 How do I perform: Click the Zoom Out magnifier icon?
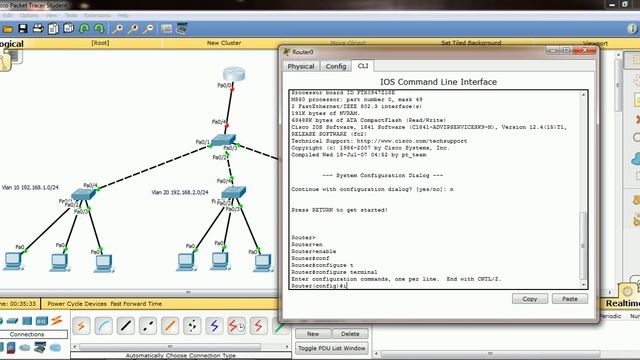(149, 29)
